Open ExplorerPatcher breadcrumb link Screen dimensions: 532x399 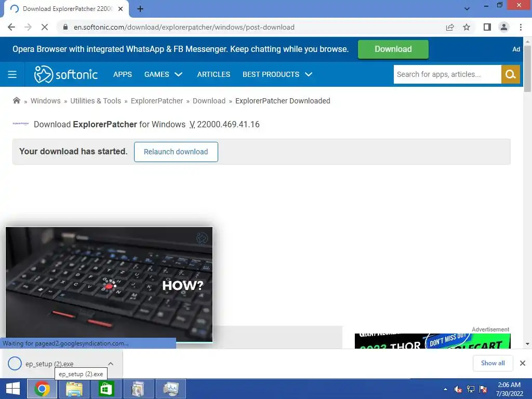(x=157, y=101)
